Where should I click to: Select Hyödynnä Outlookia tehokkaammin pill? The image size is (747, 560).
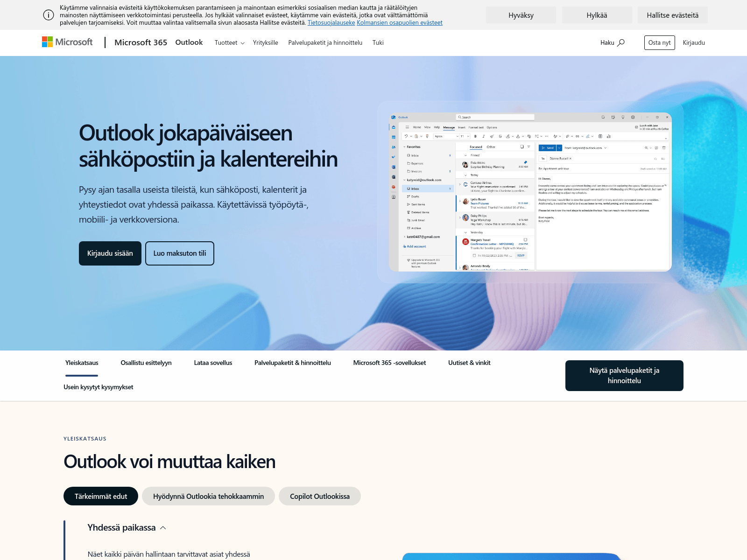pyautogui.click(x=208, y=496)
